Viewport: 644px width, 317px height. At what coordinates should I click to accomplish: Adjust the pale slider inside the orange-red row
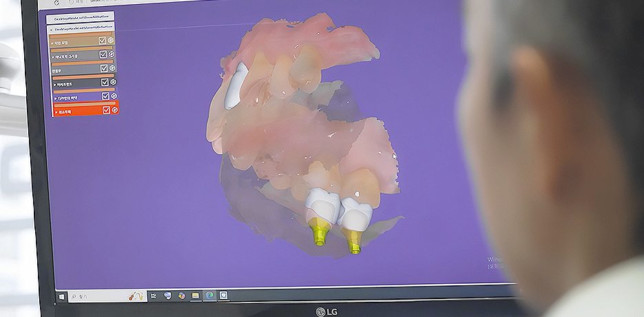(85, 105)
